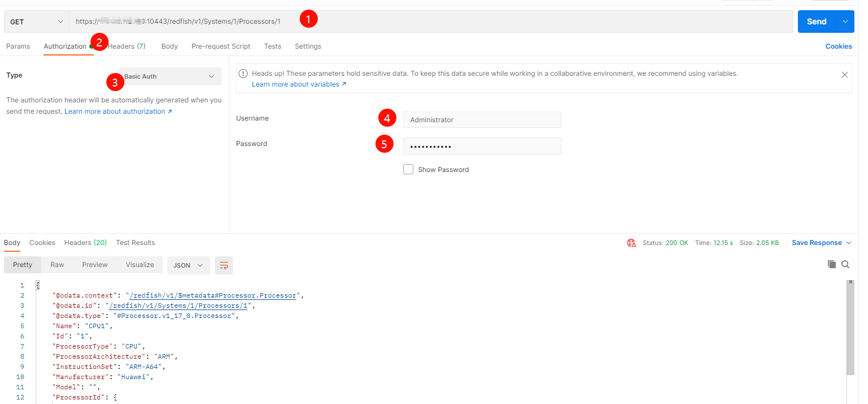868x404 pixels.
Task: Click the wrap lines icon in response toolbar
Action: (x=224, y=265)
